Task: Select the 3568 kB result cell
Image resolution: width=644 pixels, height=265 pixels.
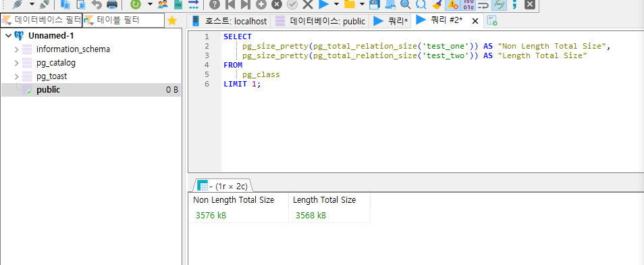Action: [x=329, y=215]
